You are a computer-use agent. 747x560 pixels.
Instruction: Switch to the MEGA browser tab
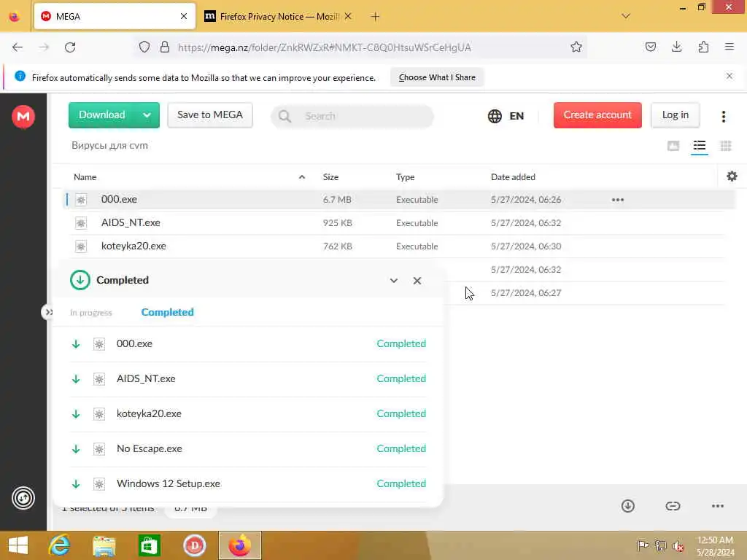115,17
